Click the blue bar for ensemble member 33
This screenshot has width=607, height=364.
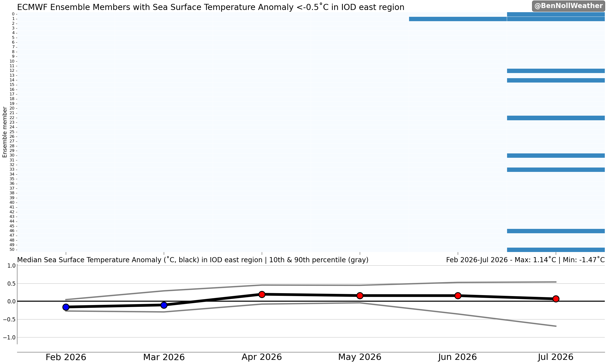(x=556, y=170)
